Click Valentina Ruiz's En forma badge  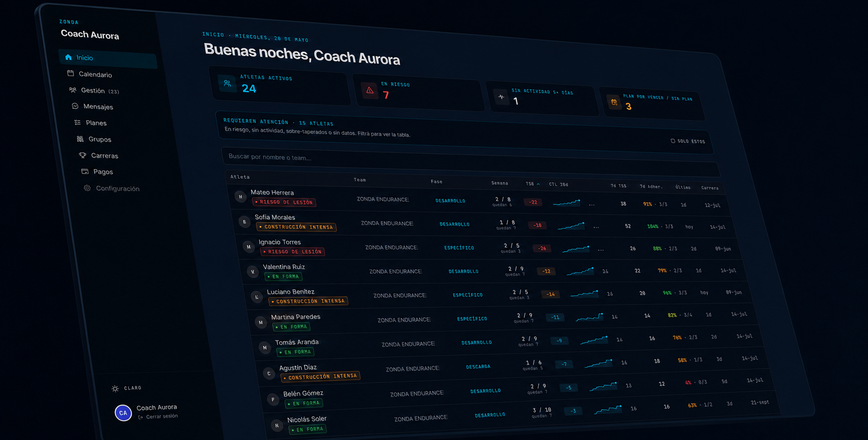pyautogui.click(x=283, y=276)
